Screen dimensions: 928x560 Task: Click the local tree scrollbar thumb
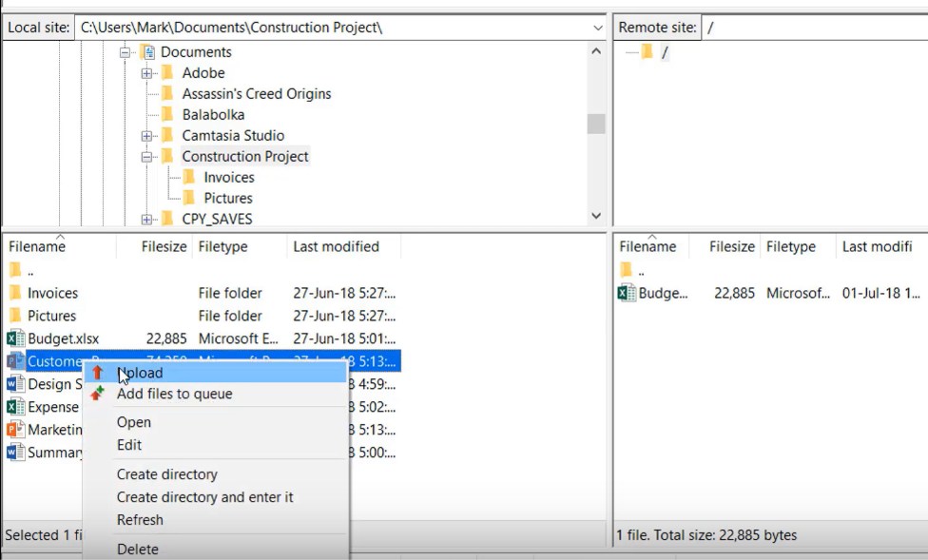pos(596,124)
